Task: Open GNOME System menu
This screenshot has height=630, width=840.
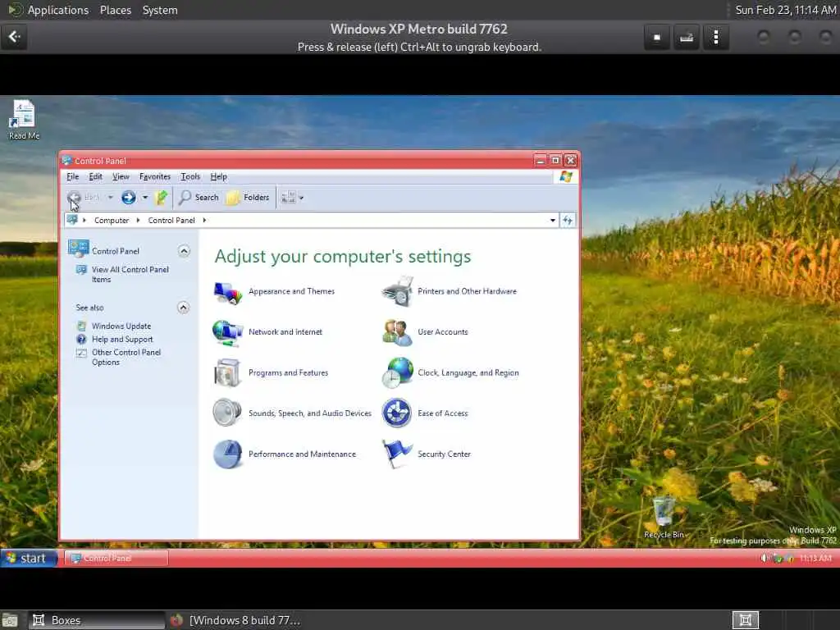Action: 160,10
